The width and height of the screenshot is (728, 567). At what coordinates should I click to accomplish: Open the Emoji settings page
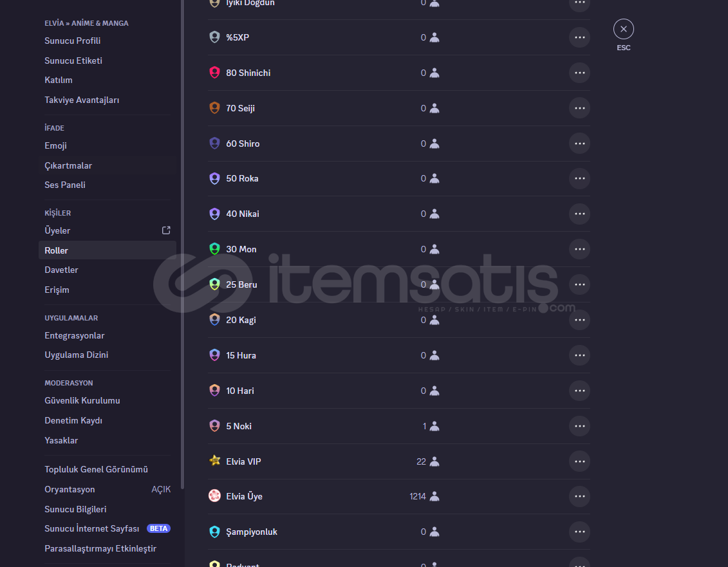point(107,146)
